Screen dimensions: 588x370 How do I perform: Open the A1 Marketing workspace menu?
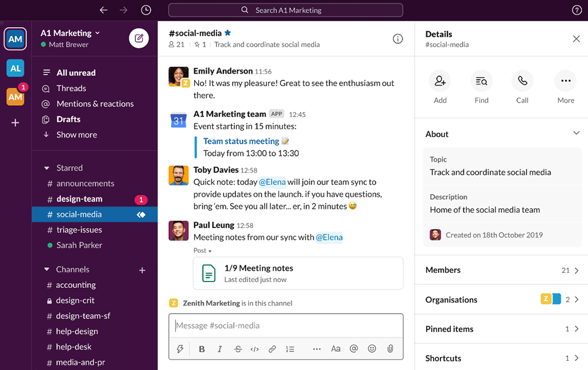point(67,33)
